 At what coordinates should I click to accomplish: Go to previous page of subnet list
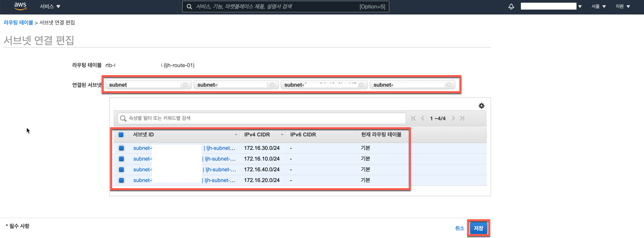coord(422,118)
